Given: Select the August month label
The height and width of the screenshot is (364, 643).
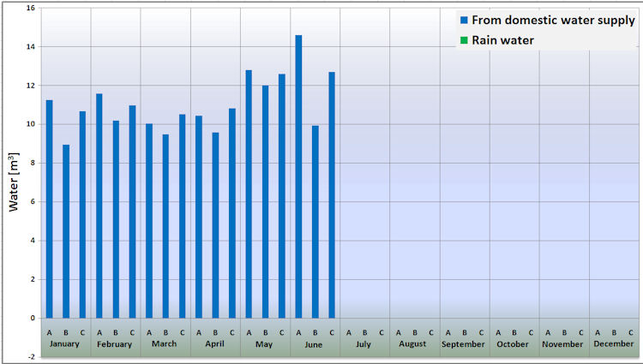Looking at the screenshot, I should (412, 344).
